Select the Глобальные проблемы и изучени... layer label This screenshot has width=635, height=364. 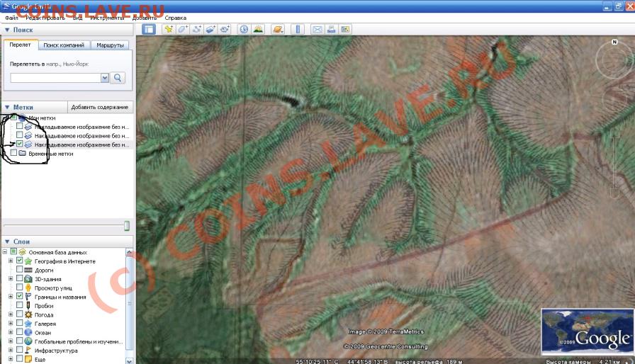[79, 341]
